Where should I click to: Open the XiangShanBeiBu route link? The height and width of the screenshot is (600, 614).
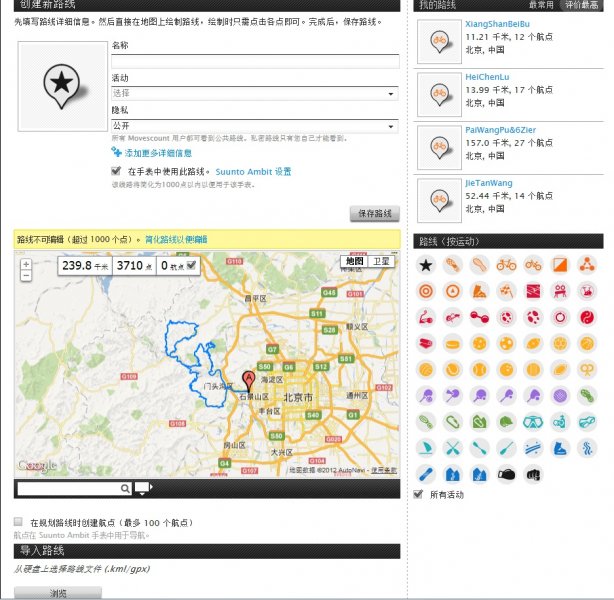[498, 23]
